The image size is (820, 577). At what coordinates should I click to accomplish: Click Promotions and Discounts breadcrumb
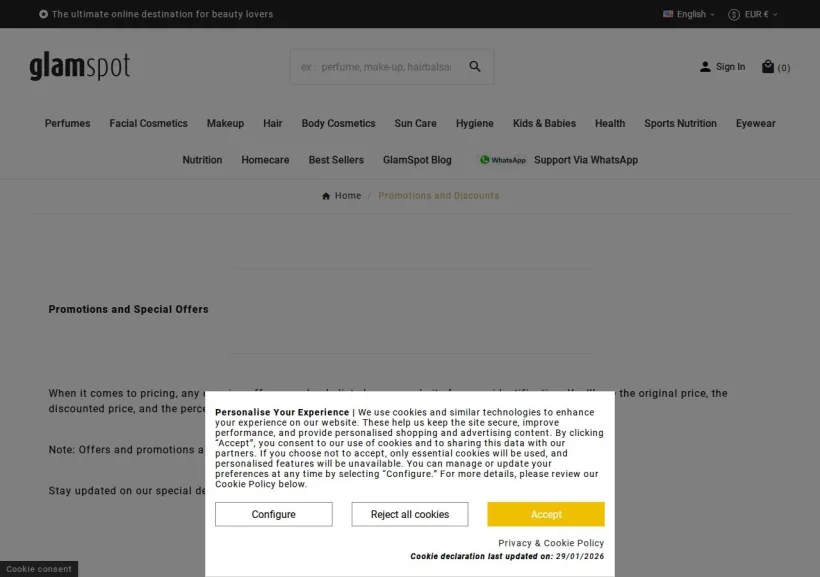(x=439, y=196)
